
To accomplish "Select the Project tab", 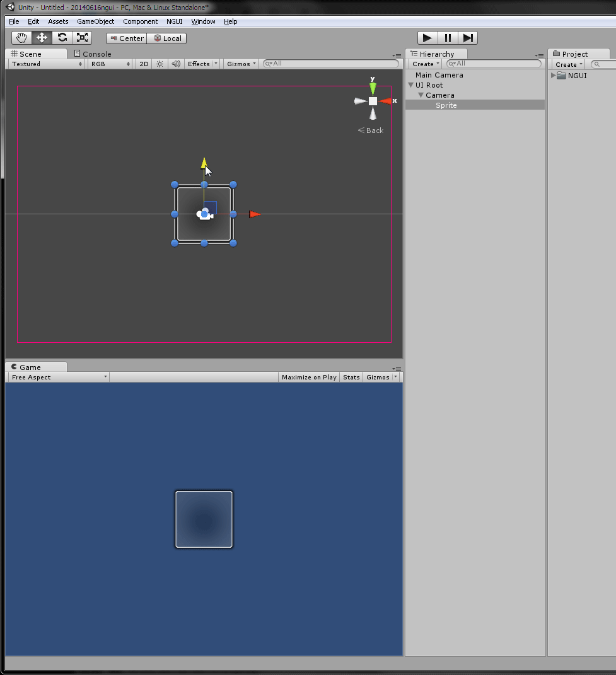I will (579, 54).
